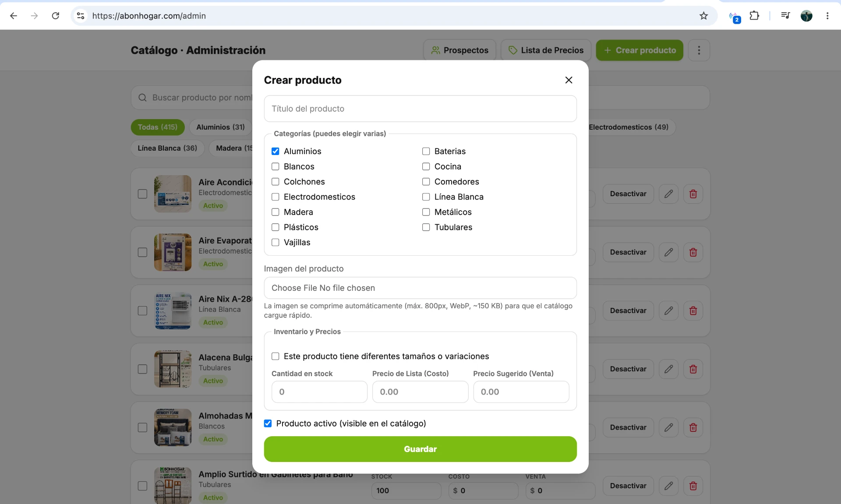The width and height of the screenshot is (841, 504).
Task: Edit the Aire Evaporativo product with pencil icon
Action: point(668,252)
